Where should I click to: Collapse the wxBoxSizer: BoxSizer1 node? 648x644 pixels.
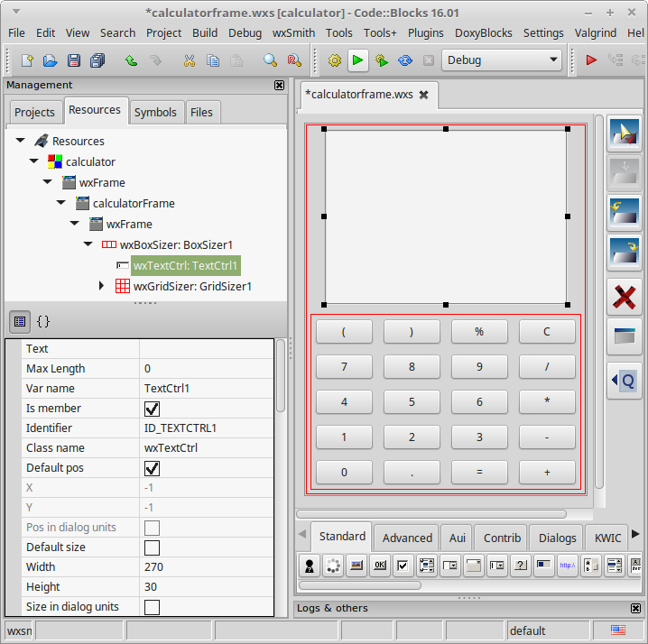tap(88, 244)
